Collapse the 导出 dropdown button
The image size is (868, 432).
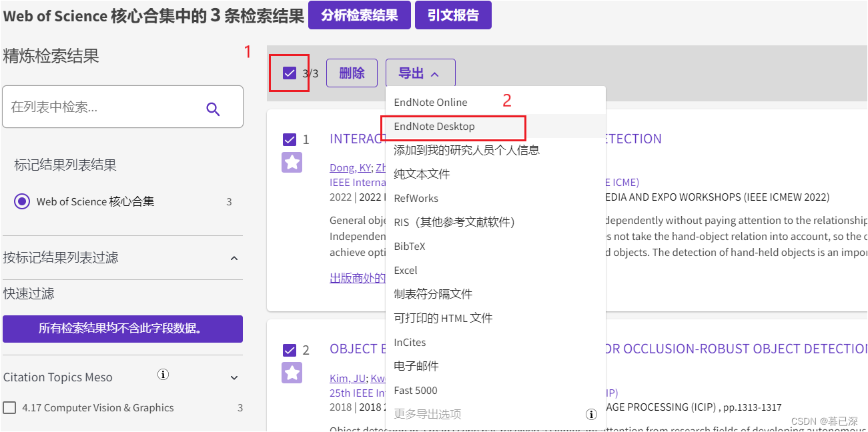point(420,73)
